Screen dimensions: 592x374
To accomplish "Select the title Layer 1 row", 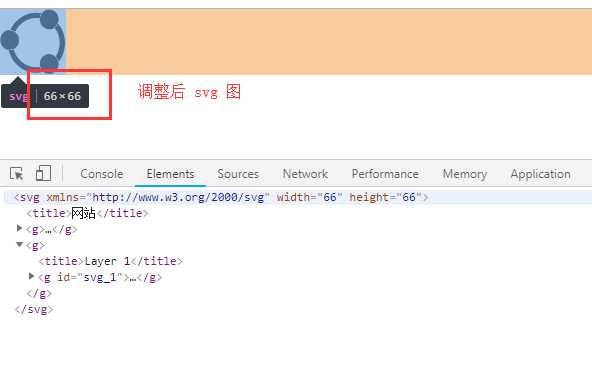I will 111,261.
